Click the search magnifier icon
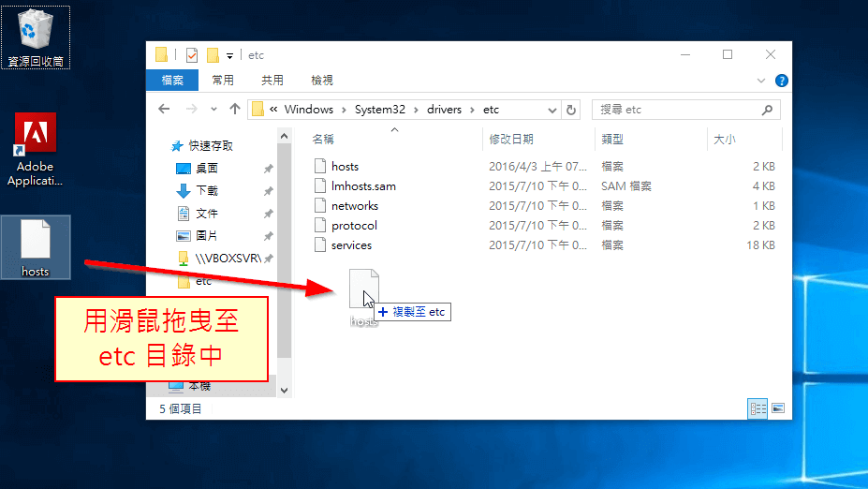This screenshot has height=489, width=868. point(767,110)
